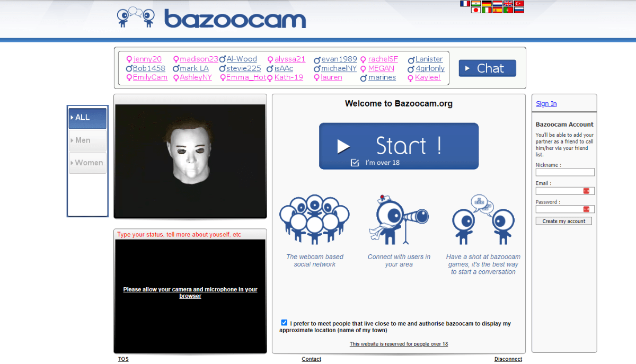Uncheck the meet people close to me checkbox
Viewport: 636px width, 364px height.
[284, 323]
